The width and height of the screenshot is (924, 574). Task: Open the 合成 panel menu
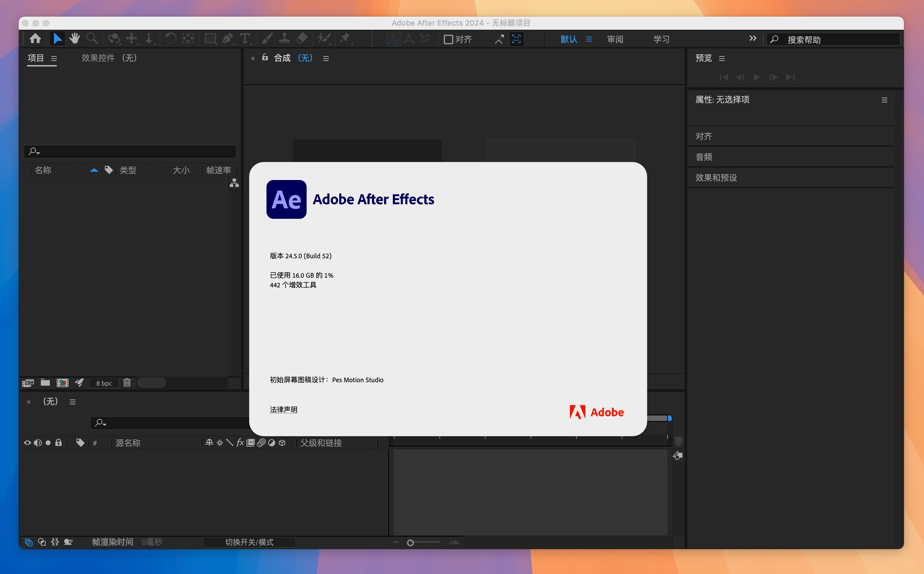click(x=326, y=59)
